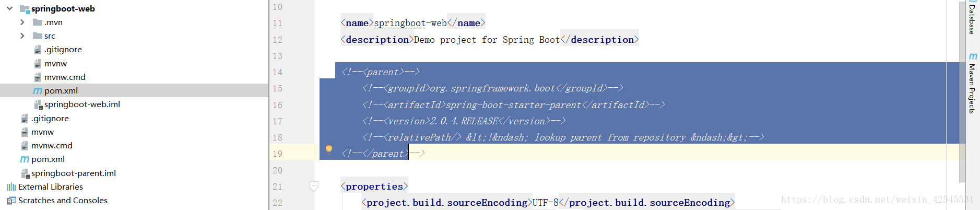
Task: Open the Maven Projects tool window tab
Action: (x=972, y=88)
